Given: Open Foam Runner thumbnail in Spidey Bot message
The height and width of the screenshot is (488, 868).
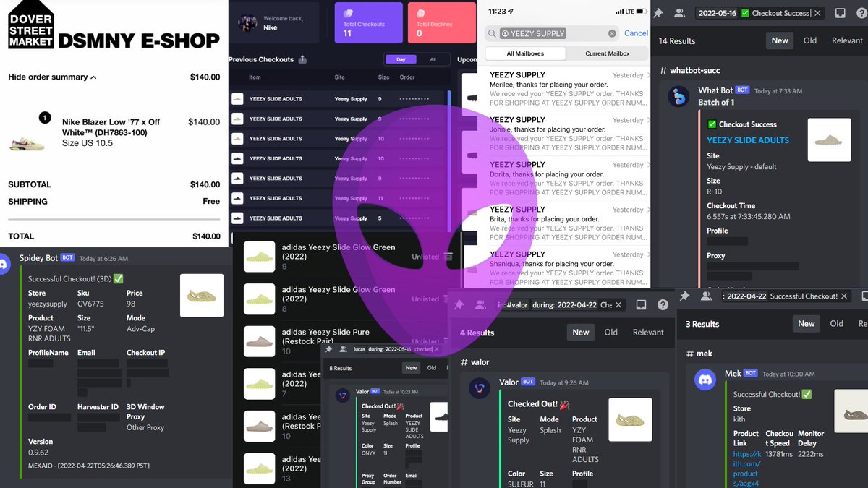Looking at the screenshot, I should (202, 295).
